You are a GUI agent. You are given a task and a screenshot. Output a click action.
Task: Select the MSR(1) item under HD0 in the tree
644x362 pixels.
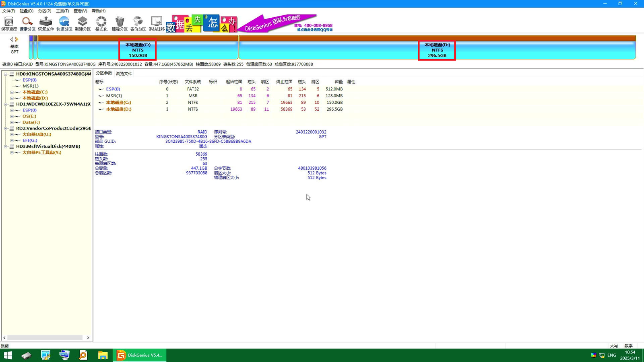coord(31,86)
